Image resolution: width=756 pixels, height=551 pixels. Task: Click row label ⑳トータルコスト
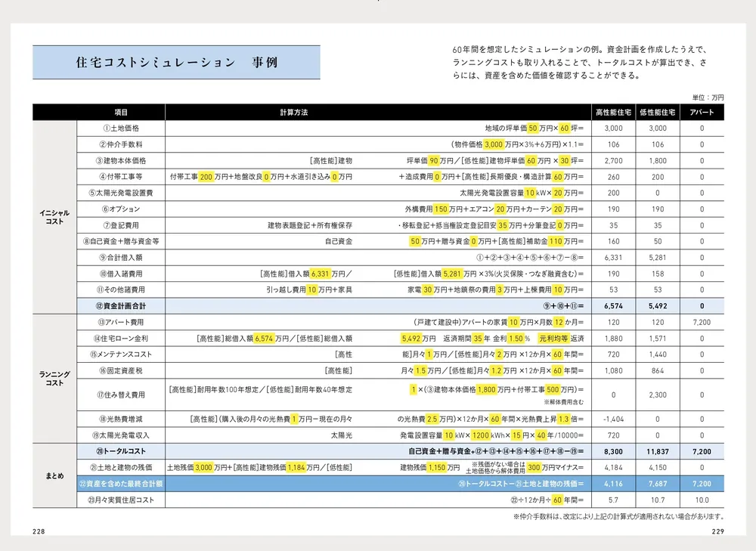pyautogui.click(x=121, y=452)
